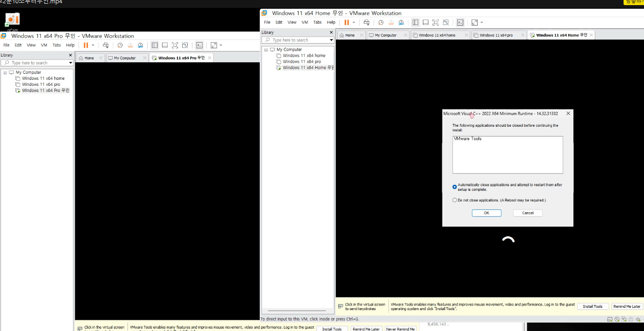Revert to snapshot icon in Home 무인 window
The image size is (644, 331).
point(391,22)
